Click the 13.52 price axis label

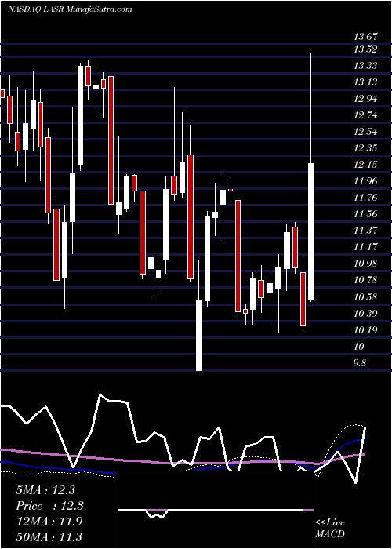point(366,49)
